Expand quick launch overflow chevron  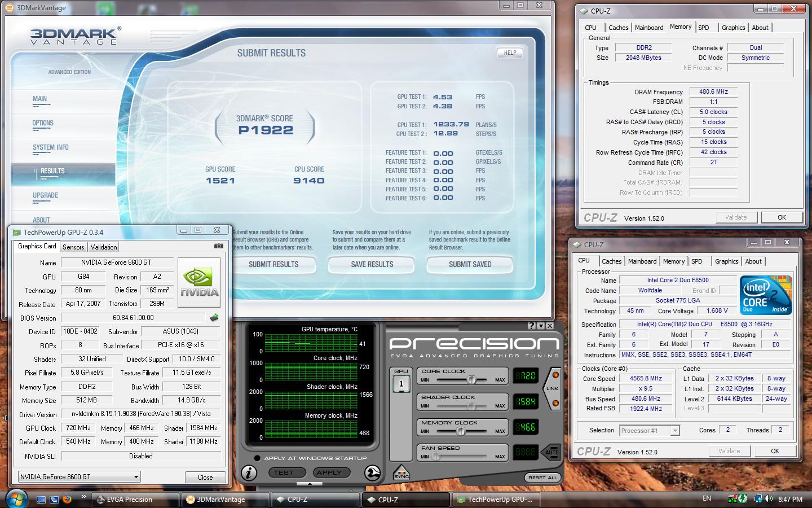click(x=84, y=497)
